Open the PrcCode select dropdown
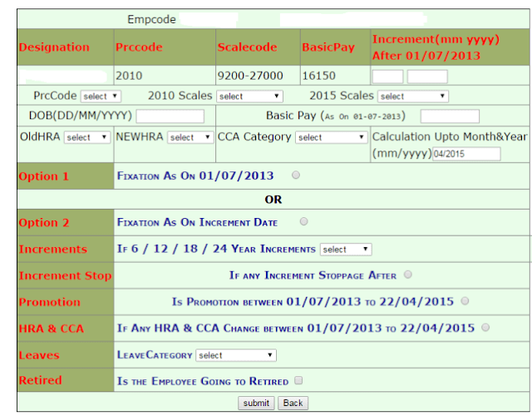532x416 pixels. tap(103, 97)
